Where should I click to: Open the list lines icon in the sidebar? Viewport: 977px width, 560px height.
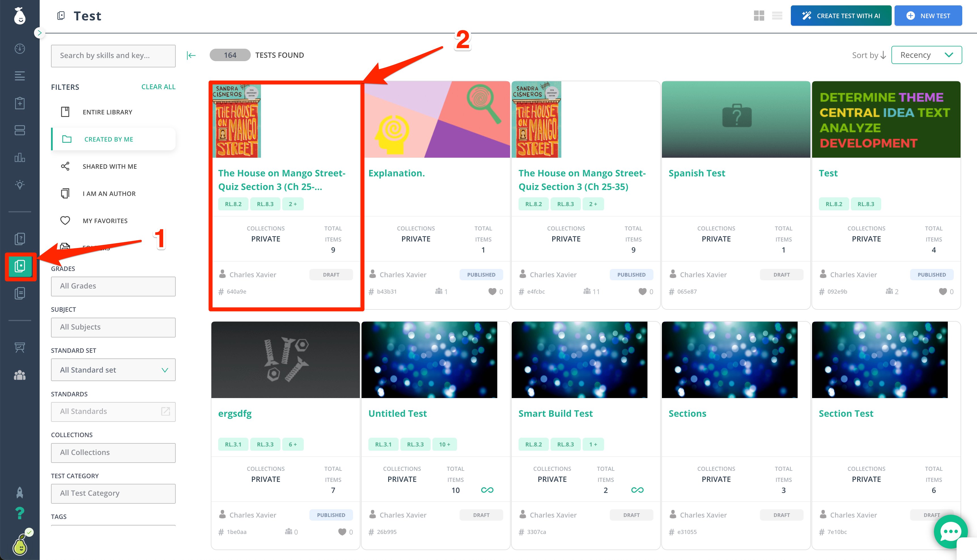20,76
